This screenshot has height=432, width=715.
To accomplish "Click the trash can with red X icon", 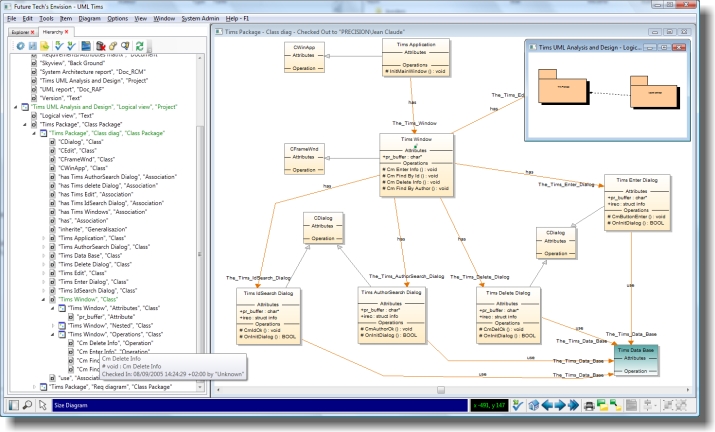I will click(100, 46).
